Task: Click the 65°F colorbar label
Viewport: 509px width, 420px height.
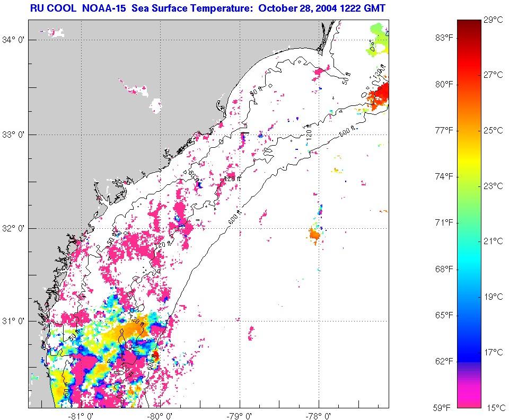Action: tap(444, 315)
